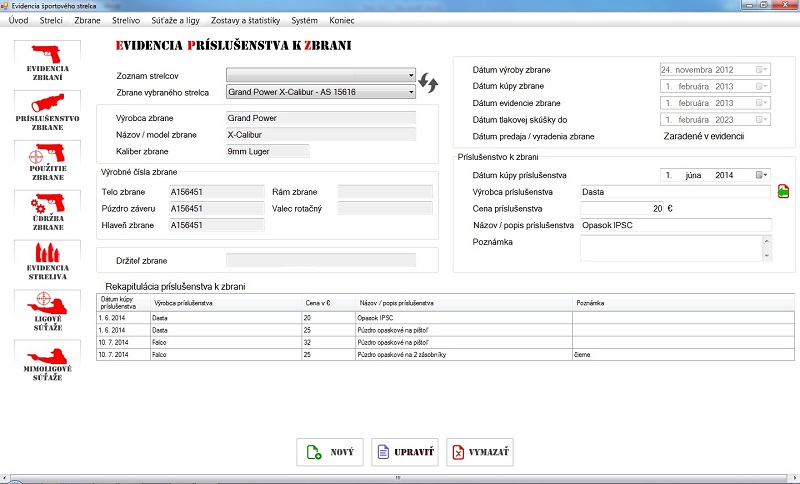Open the Údržba zbrane sidebar section
The image size is (800, 484).
(x=47, y=212)
